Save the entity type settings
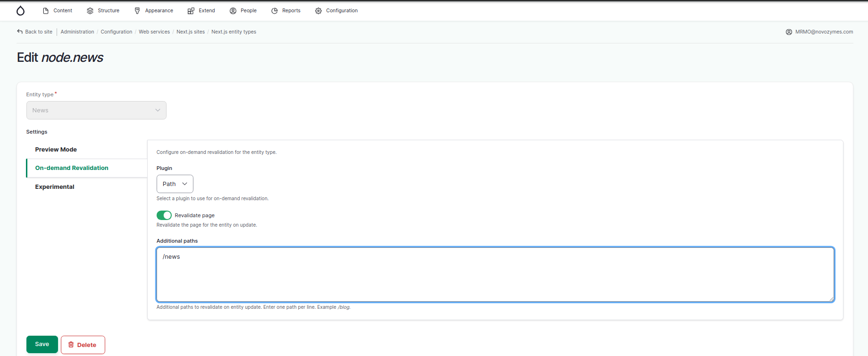 [x=42, y=344]
